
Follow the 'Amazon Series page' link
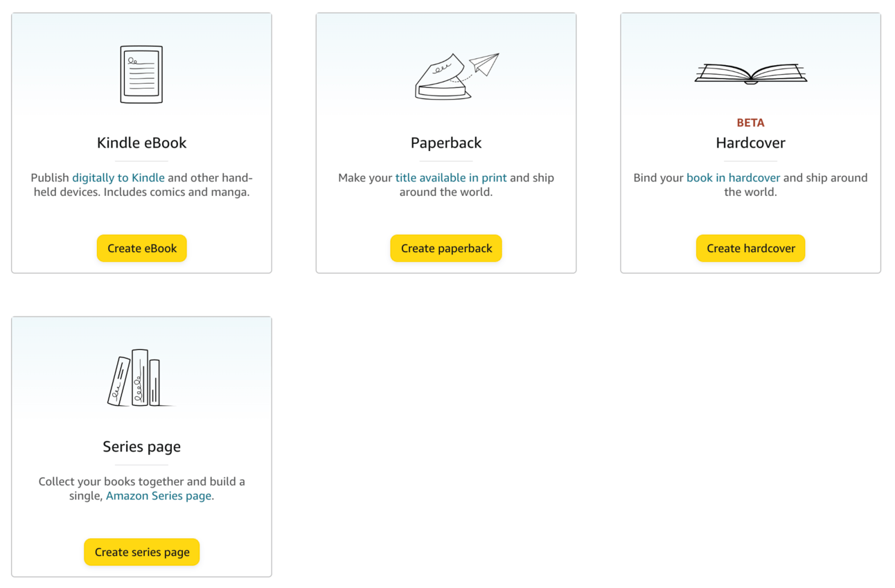(x=159, y=496)
